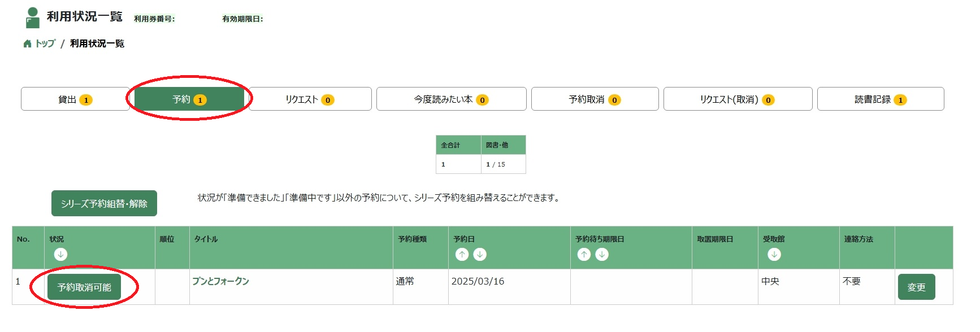Click the 利用状況一覧 breadcrumb text
The width and height of the screenshot is (980, 332).
(x=97, y=43)
